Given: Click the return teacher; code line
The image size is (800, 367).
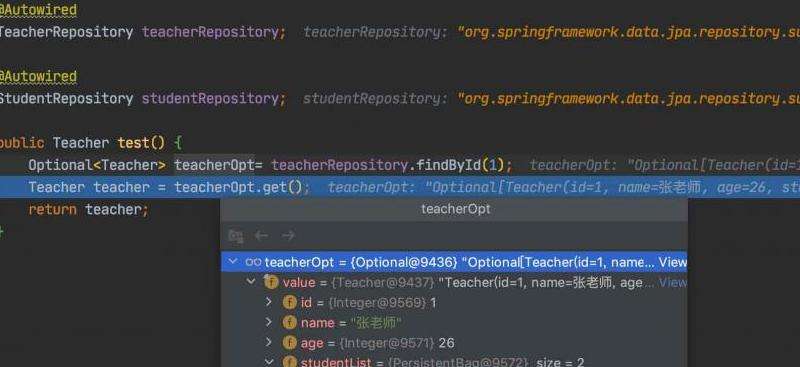Looking at the screenshot, I should click(88, 209).
